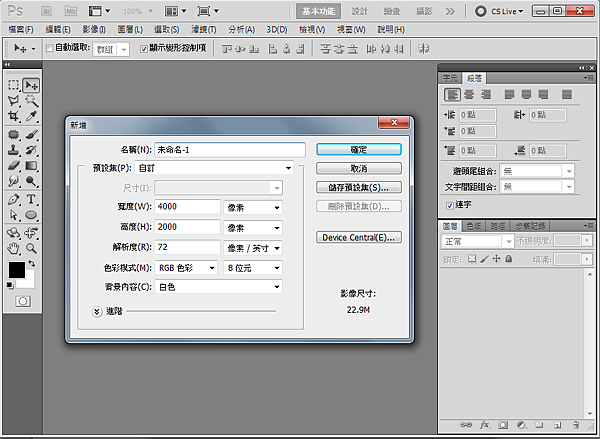This screenshot has width=600, height=439.
Task: Click the 確定 button
Action: click(x=359, y=149)
